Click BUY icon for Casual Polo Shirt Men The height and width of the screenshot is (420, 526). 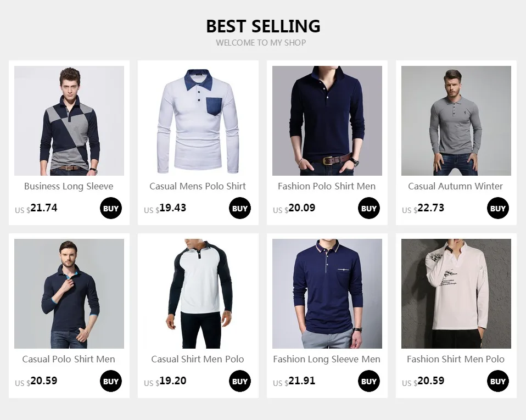pos(111,381)
